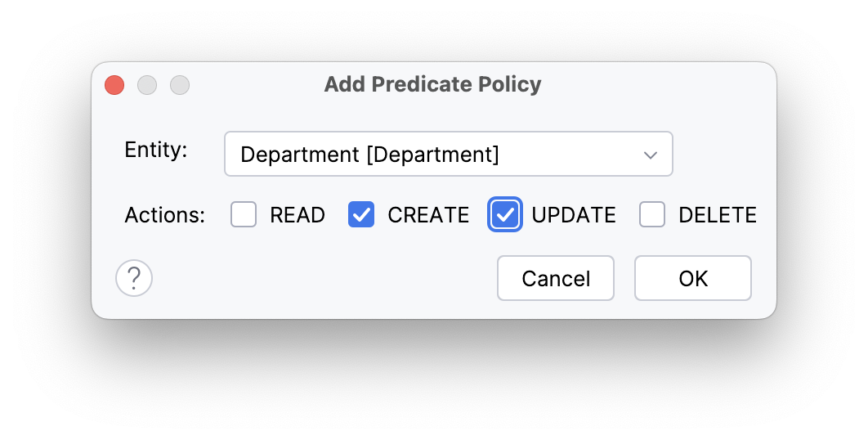
Task: Click the UPDATE label text
Action: click(x=574, y=215)
